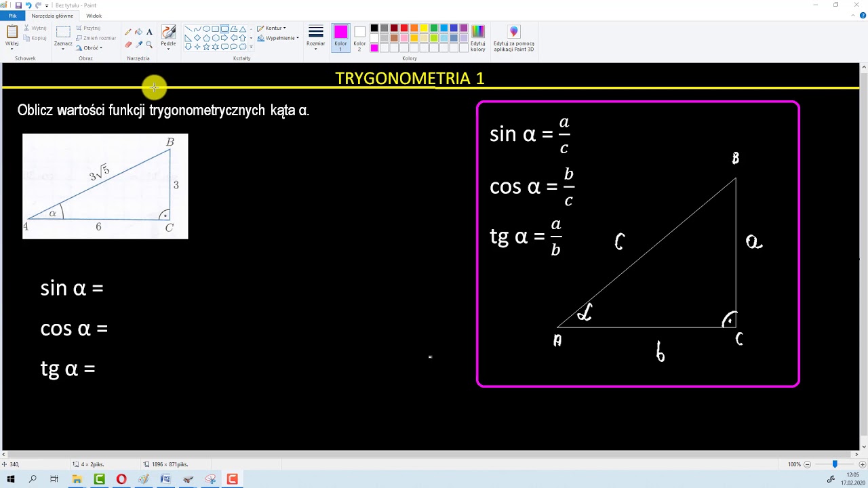Open File Explorer from taskbar
Viewport: 868px width, 488px height.
pyautogui.click(x=77, y=479)
